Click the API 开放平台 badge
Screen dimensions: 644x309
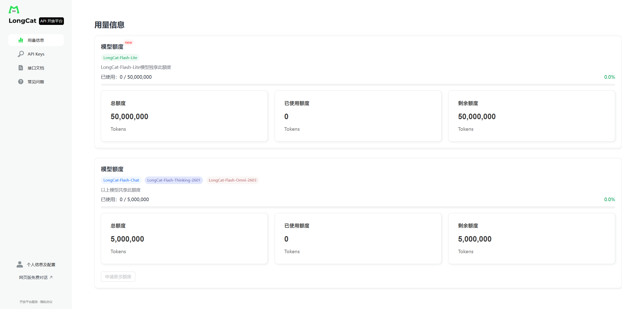[x=51, y=21]
